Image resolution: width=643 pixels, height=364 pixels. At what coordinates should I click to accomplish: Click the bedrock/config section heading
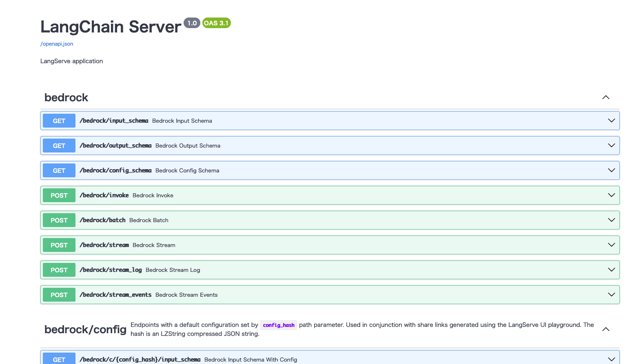(85, 329)
